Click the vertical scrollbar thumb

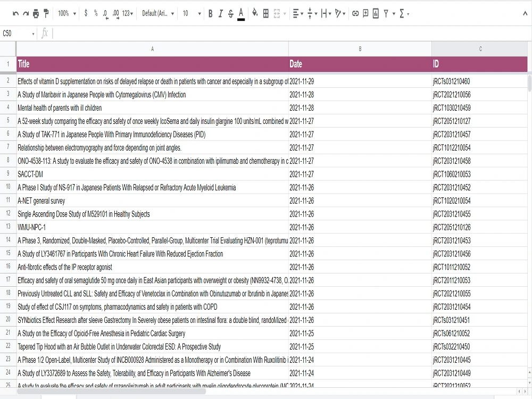[x=530, y=84]
